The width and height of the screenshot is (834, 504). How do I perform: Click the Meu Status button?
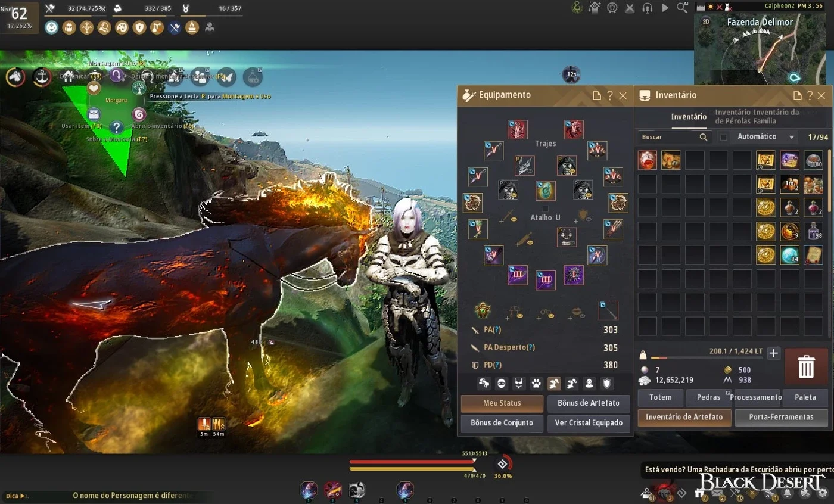[502, 403]
